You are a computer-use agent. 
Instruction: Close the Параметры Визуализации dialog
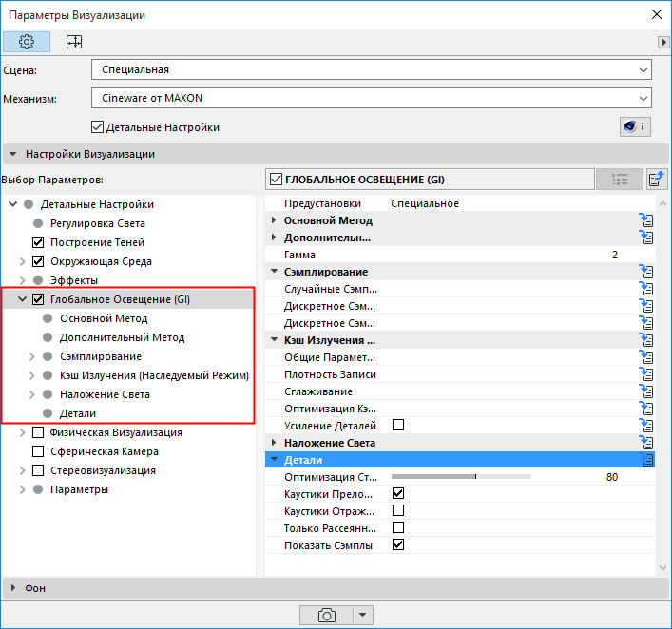657,14
